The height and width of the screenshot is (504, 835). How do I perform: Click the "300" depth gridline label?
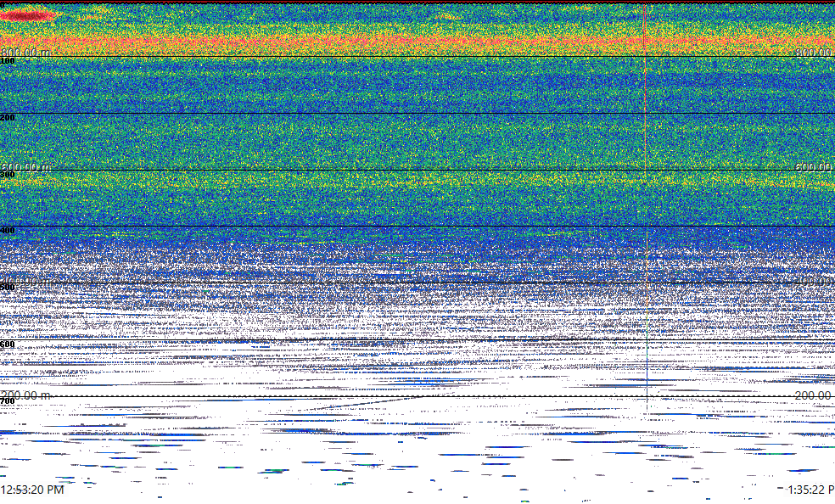[x=8, y=175]
